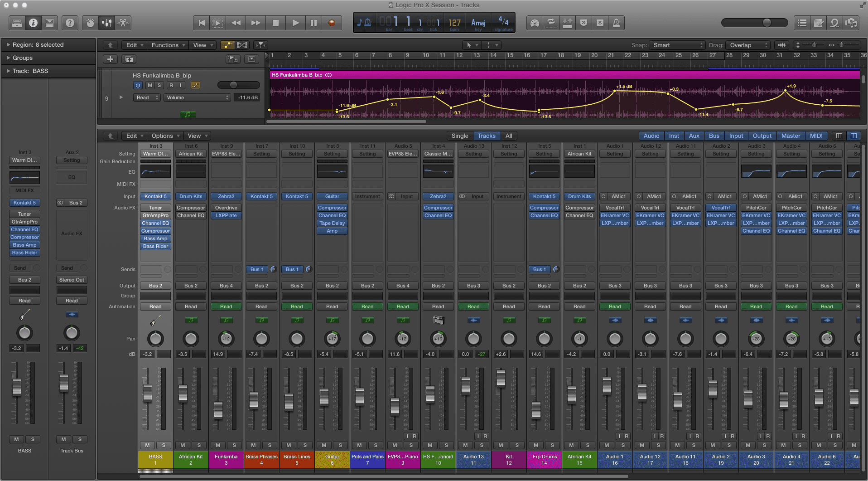Open the Functions menu

[x=168, y=45]
